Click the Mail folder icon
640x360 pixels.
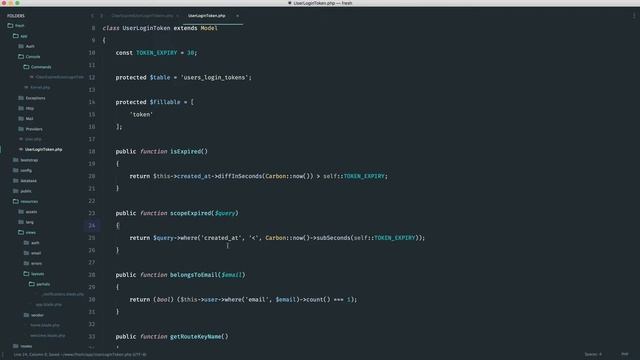[x=21, y=118]
